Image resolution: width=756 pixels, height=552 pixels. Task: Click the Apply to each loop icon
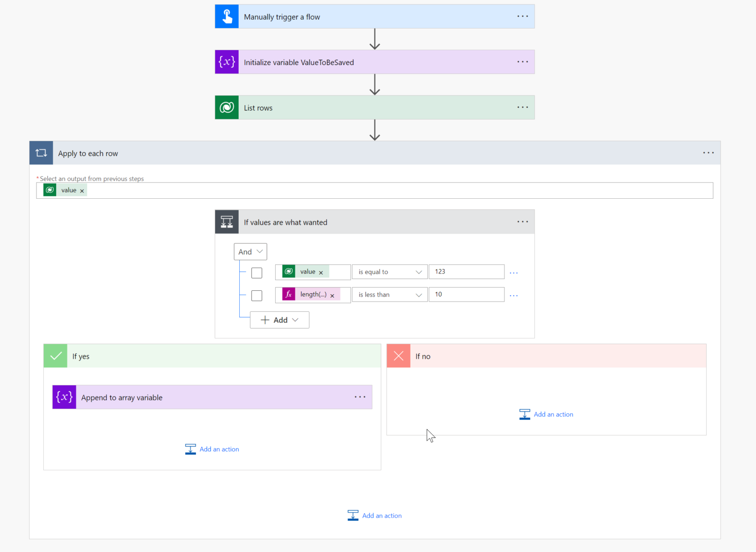(41, 153)
